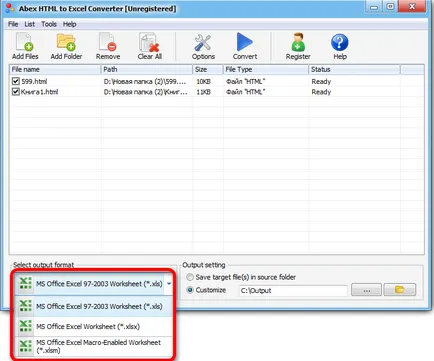The width and height of the screenshot is (434, 361).
Task: Click the app icon in the title bar
Action: [x=10, y=8]
